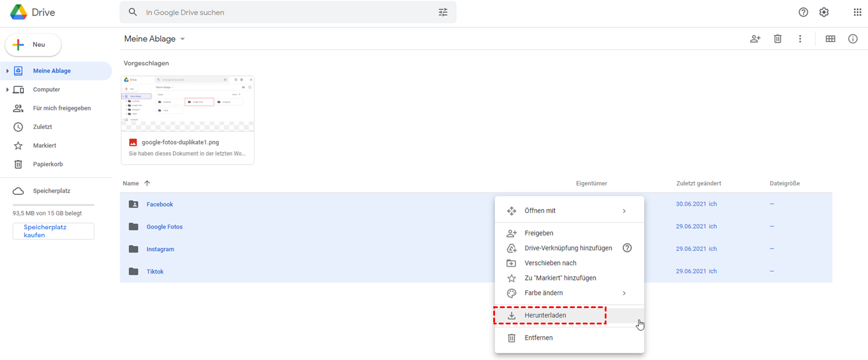This screenshot has height=360, width=868.
Task: Click the share person-plus toolbar icon
Action: pos(755,39)
